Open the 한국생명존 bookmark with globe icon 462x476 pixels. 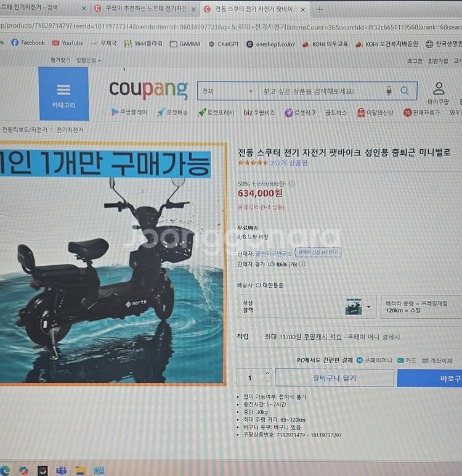click(444, 44)
